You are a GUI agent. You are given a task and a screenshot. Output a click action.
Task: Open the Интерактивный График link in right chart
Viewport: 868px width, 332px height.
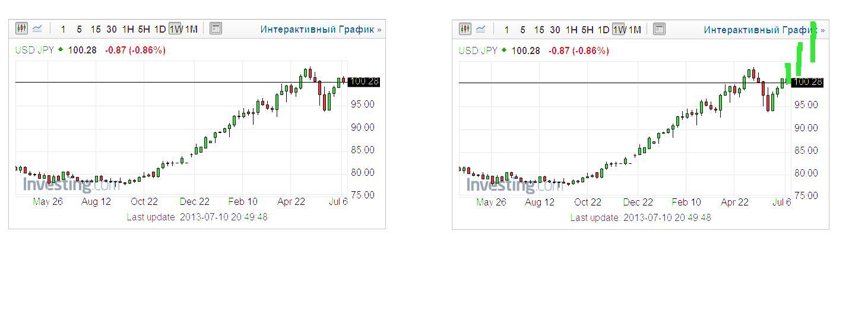point(764,30)
